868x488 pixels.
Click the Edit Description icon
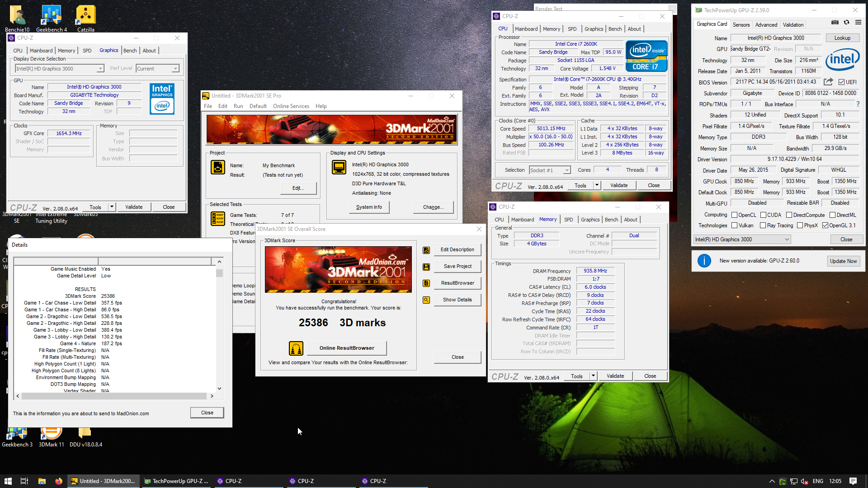pyautogui.click(x=426, y=250)
